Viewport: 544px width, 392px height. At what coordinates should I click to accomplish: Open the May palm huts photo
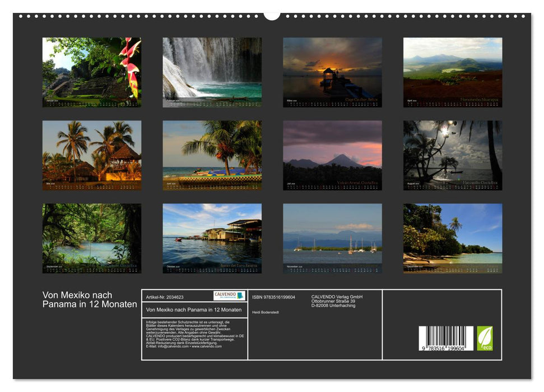pos(92,155)
